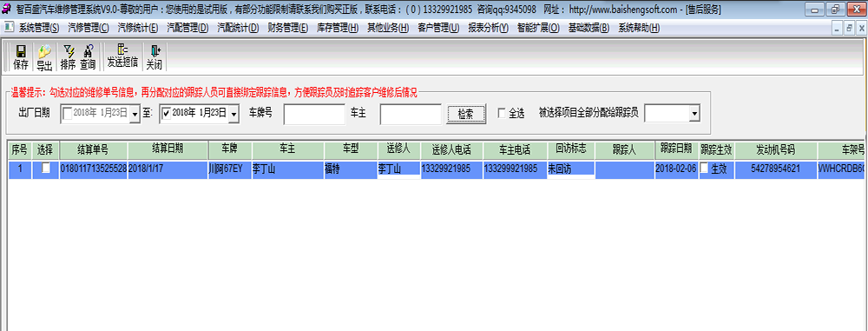The width and height of the screenshot is (868, 331).
Task: Uncheck the end date checkbox
Action: tap(166, 113)
